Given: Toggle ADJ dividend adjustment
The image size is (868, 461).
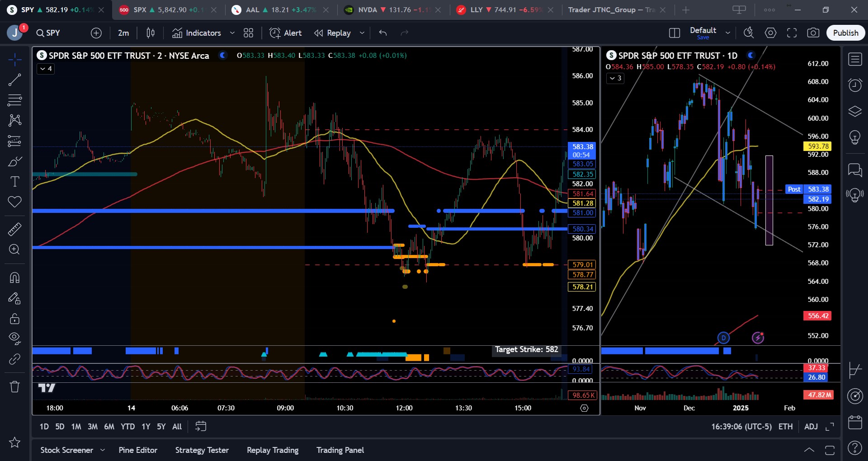Looking at the screenshot, I should [x=811, y=427].
